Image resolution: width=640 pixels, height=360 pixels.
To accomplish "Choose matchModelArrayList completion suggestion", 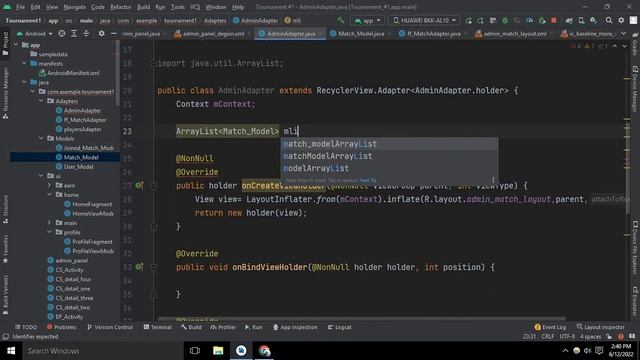I will pyautogui.click(x=389, y=156).
